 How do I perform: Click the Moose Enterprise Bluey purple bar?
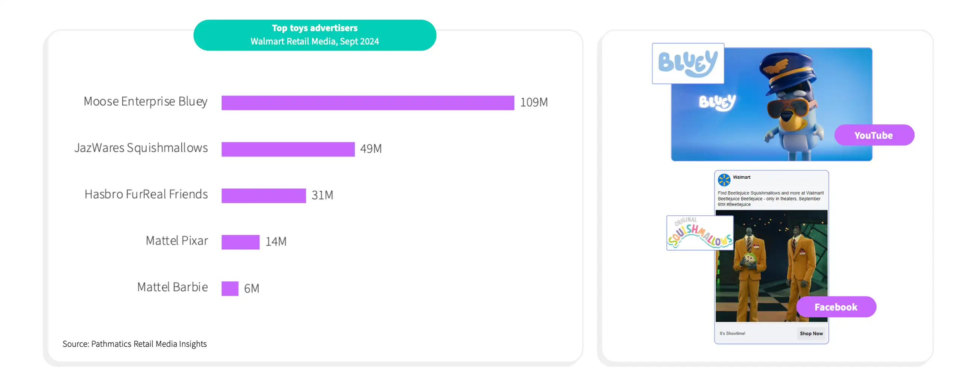coord(368,103)
